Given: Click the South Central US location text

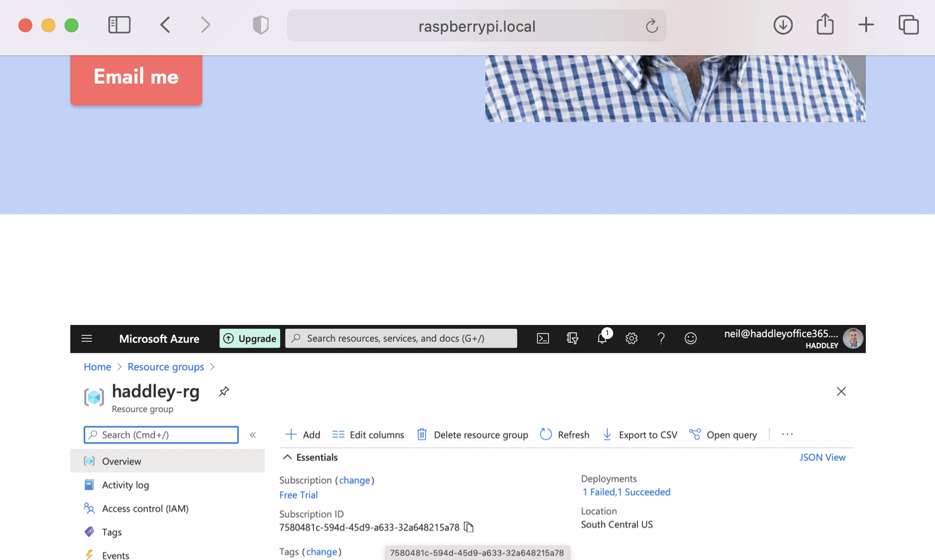Looking at the screenshot, I should pyautogui.click(x=617, y=524).
